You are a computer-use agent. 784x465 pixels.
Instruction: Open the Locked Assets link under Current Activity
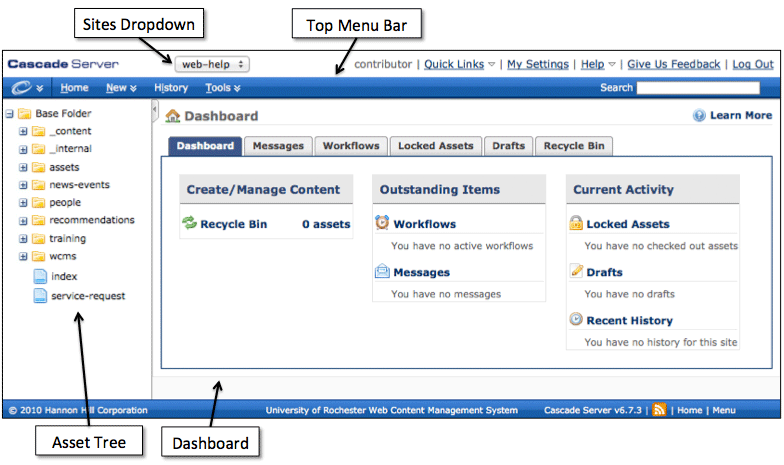(x=628, y=224)
